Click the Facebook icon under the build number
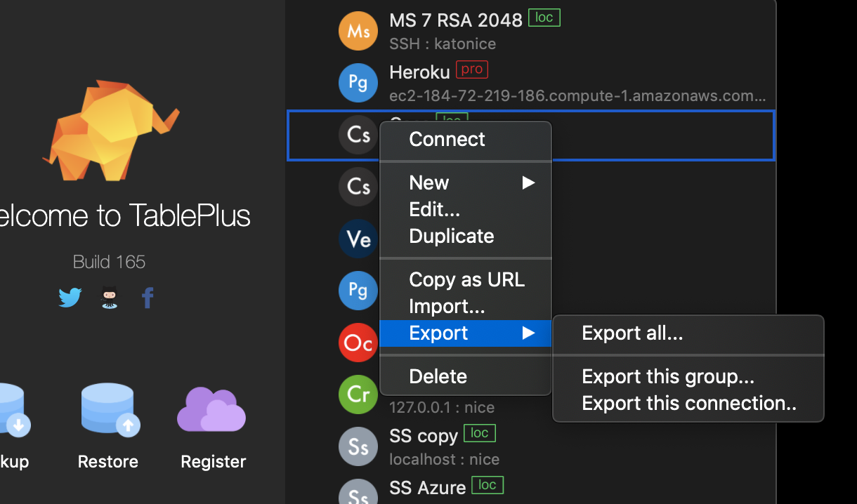Image resolution: width=857 pixels, height=504 pixels. (x=147, y=298)
